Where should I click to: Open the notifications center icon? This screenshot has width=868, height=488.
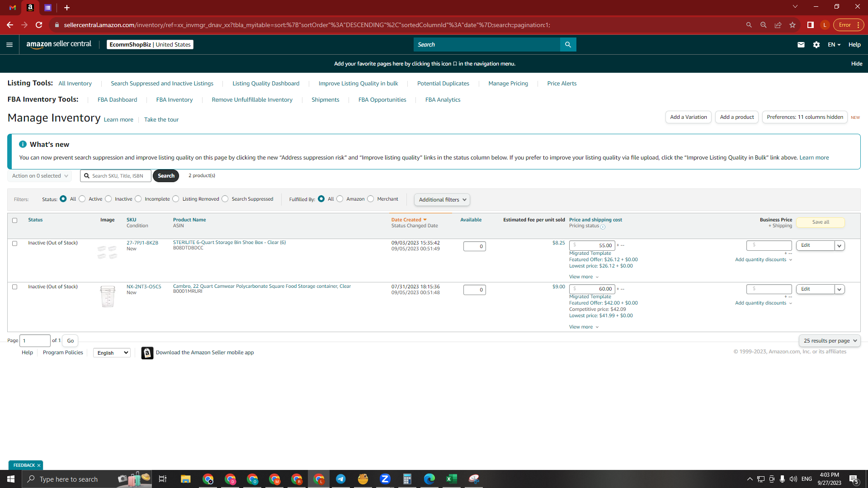click(x=854, y=479)
